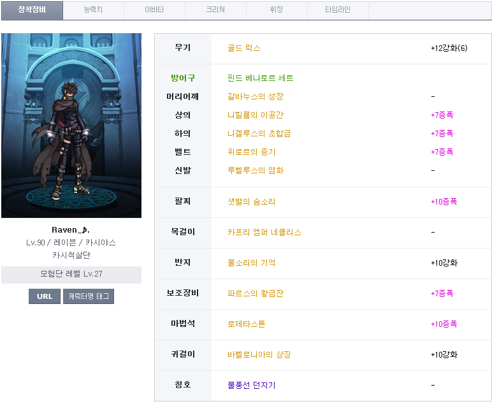Open the 능력치 tab

93,10
